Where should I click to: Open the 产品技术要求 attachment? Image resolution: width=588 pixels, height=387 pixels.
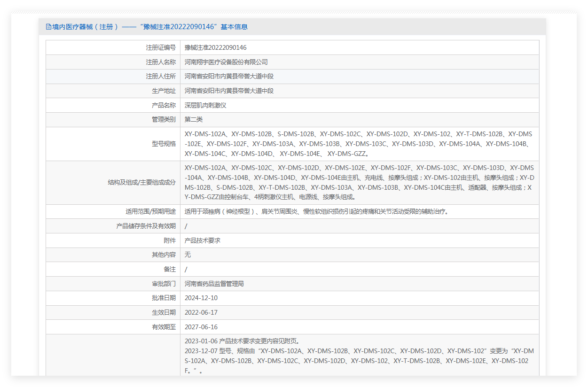coord(203,240)
